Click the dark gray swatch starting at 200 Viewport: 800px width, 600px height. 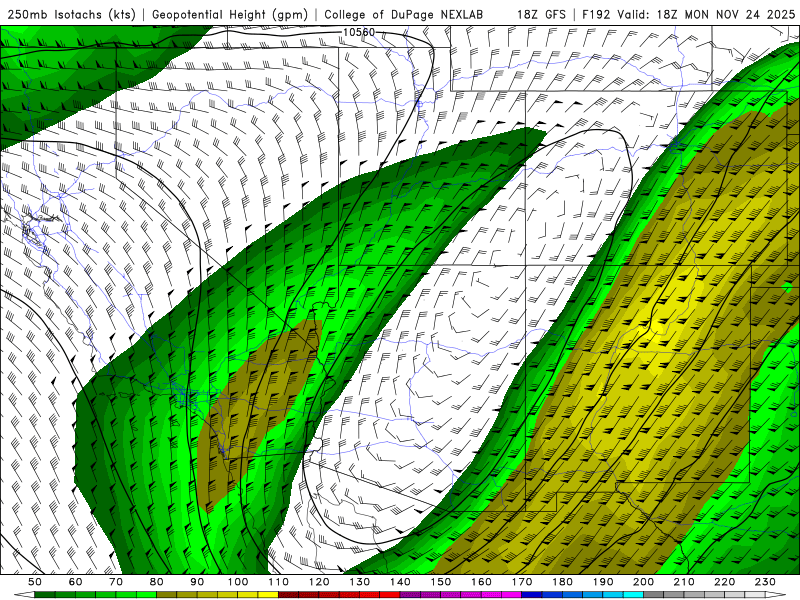coord(654,594)
